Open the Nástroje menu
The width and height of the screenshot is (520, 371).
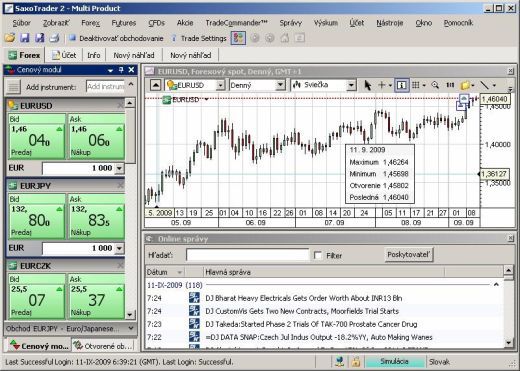point(390,23)
